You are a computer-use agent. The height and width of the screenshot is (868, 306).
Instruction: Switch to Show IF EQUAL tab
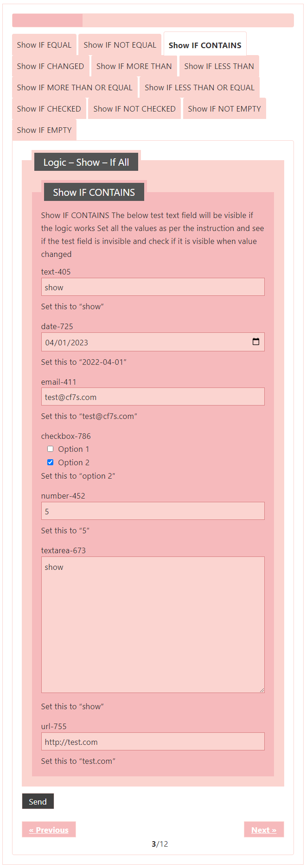point(44,45)
